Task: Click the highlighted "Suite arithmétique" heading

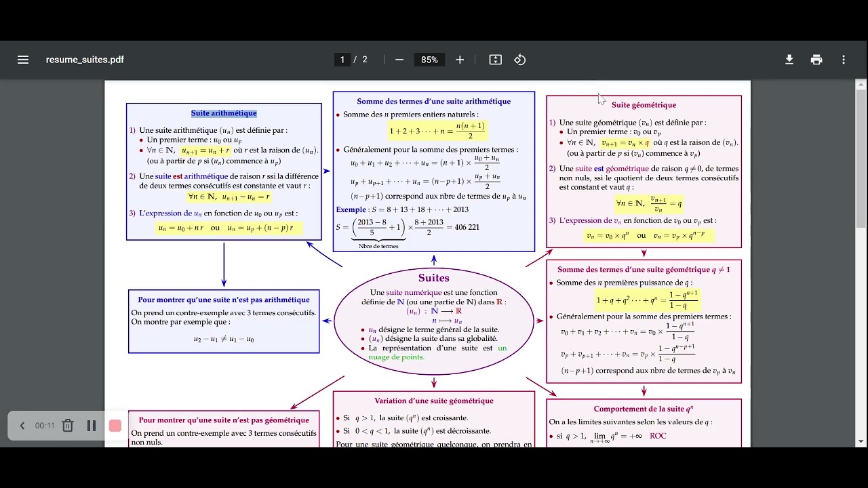Action: 224,113
